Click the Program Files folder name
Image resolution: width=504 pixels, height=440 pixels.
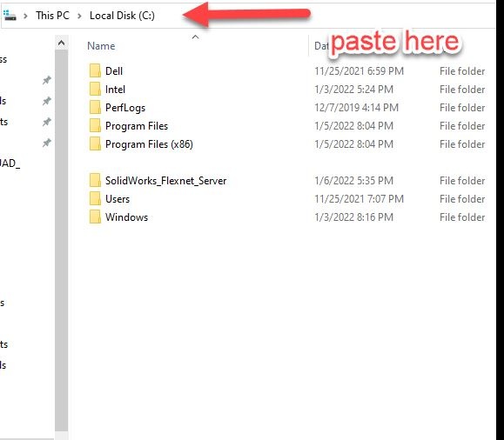[x=137, y=126]
